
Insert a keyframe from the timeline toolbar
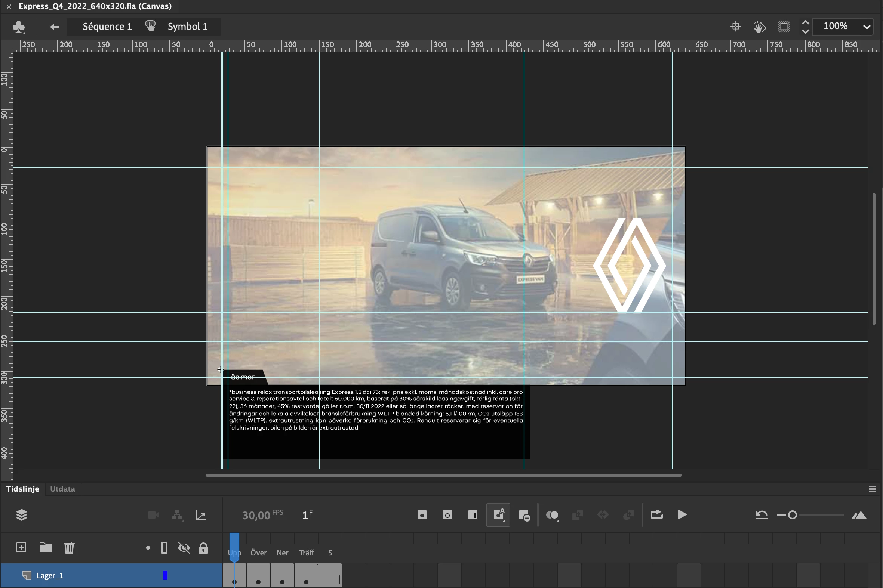(x=422, y=515)
